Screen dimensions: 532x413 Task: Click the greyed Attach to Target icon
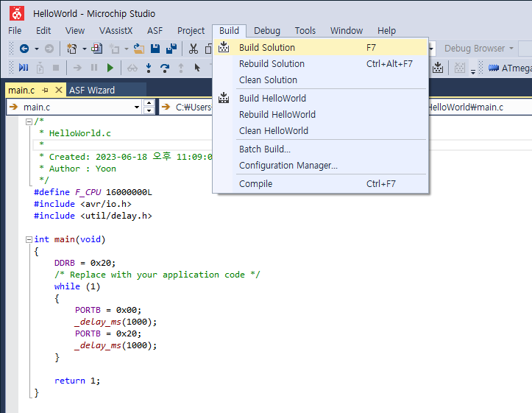40,68
